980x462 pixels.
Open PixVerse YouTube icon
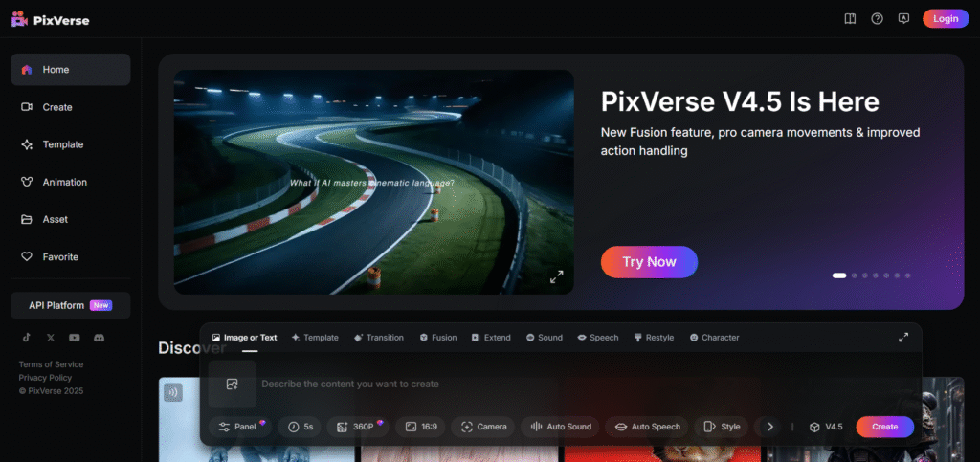click(75, 337)
